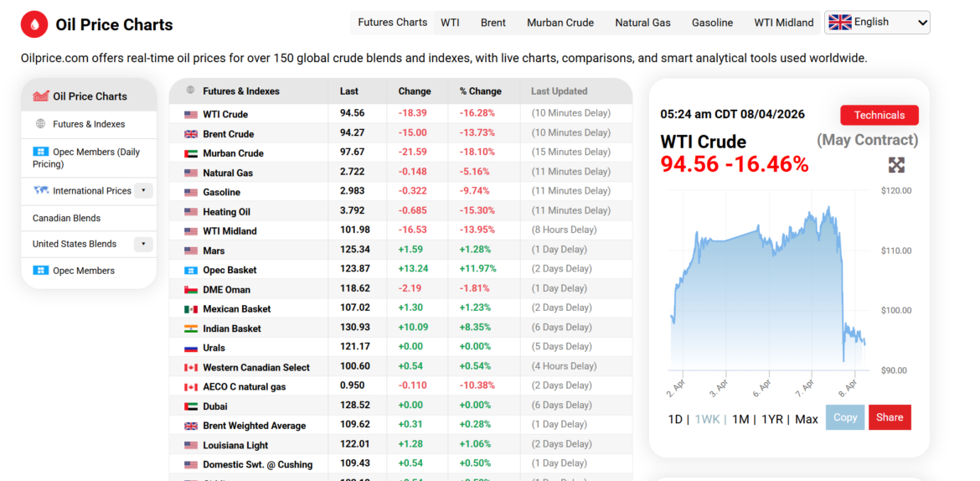Open Opec Members (Daily Pricing) in sidebar

[x=89, y=158]
